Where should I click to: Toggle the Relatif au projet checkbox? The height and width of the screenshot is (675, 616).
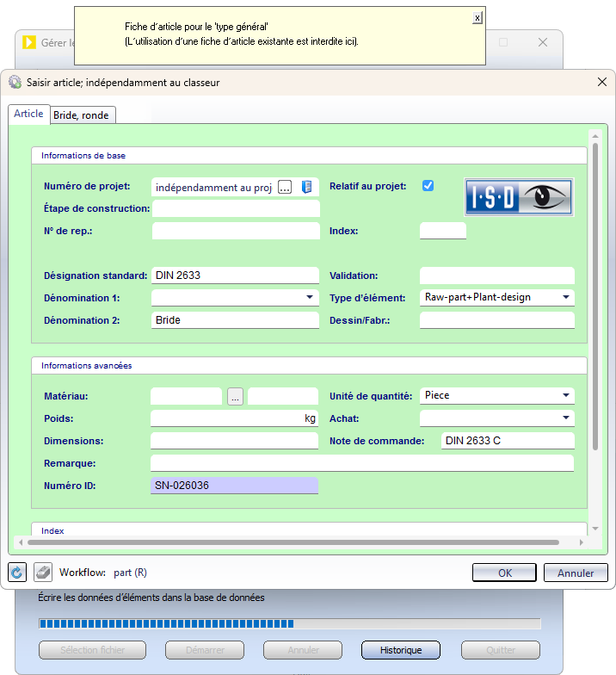point(428,186)
